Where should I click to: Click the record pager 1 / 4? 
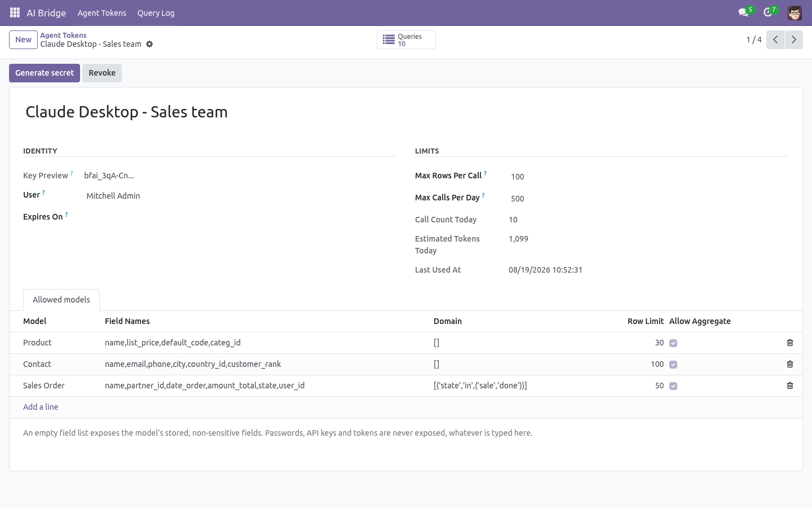[x=754, y=40]
